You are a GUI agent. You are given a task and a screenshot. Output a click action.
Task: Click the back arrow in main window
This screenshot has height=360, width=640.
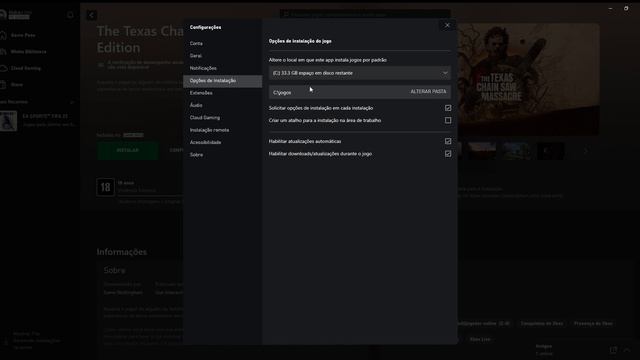click(x=91, y=15)
